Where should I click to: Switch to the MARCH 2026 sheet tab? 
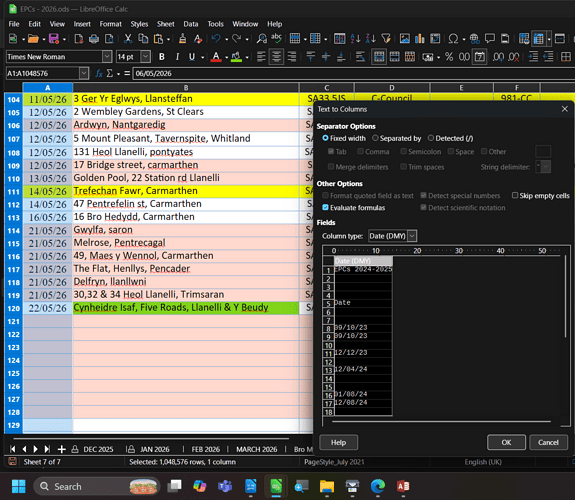coord(257,449)
